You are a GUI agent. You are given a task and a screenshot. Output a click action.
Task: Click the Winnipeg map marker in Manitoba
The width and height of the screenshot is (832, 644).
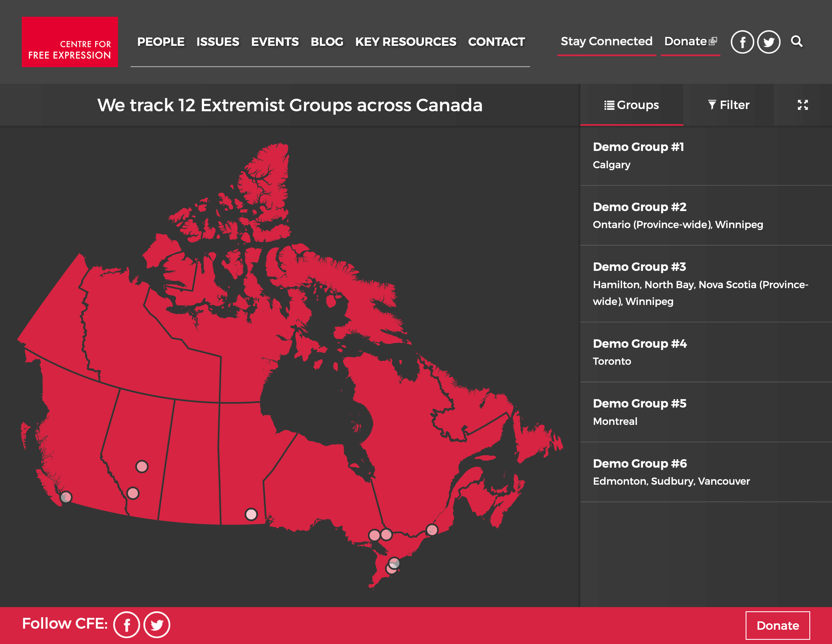point(251,514)
